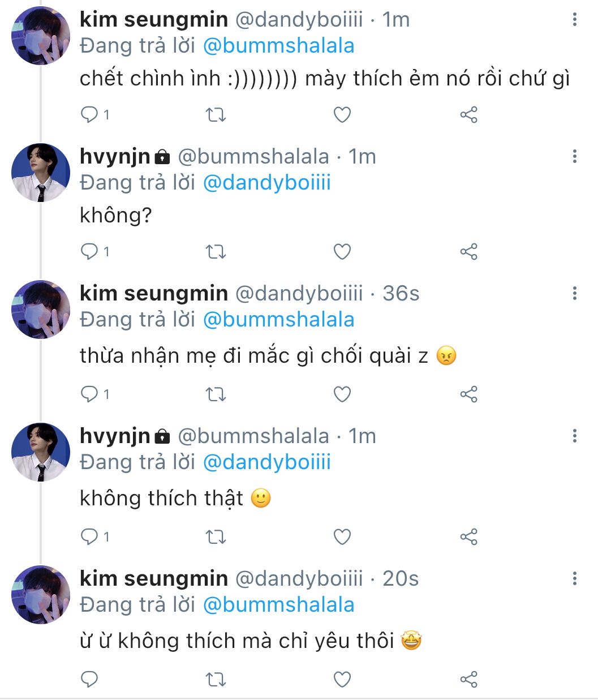This screenshot has width=598, height=700.
Task: Open more options for "chết chình ình" tweet
Action: pyautogui.click(x=574, y=20)
